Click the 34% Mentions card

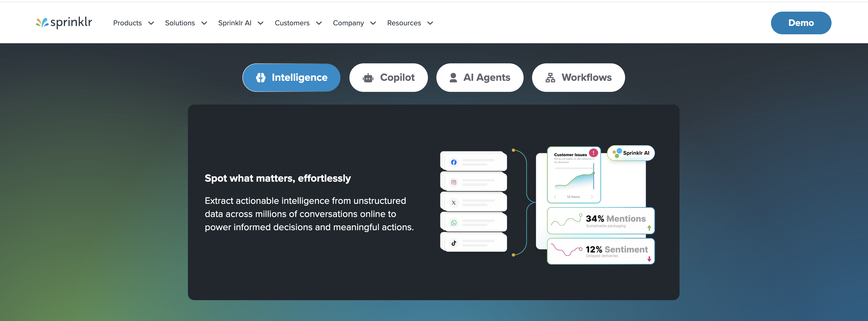pos(601,221)
